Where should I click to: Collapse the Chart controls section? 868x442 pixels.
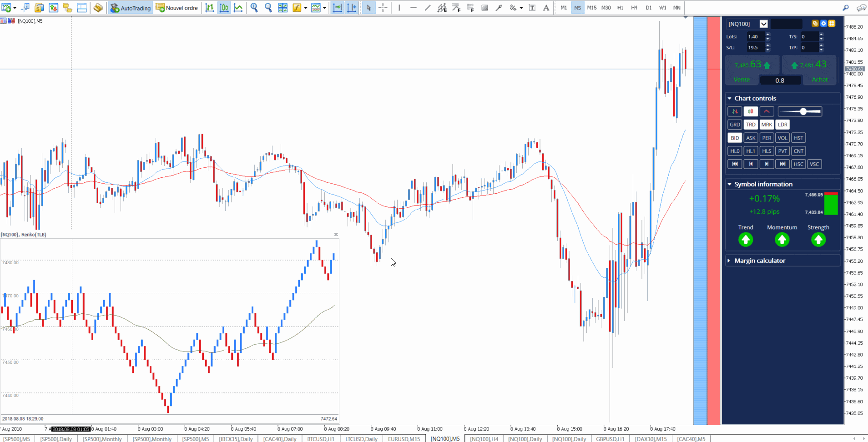pyautogui.click(x=730, y=98)
